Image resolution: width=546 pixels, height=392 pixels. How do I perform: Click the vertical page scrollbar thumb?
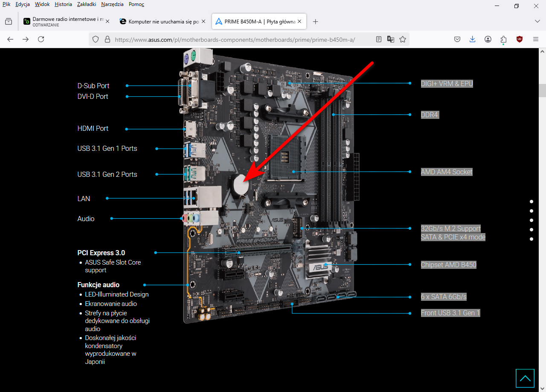[x=543, y=91]
